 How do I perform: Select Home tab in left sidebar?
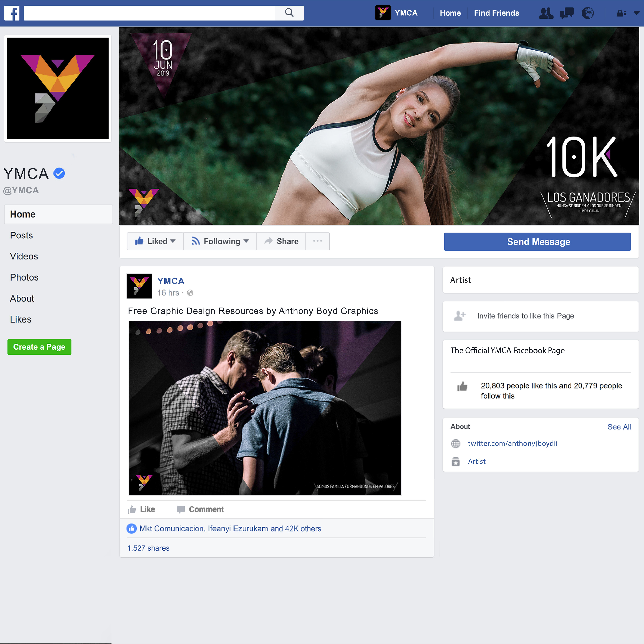click(x=59, y=214)
